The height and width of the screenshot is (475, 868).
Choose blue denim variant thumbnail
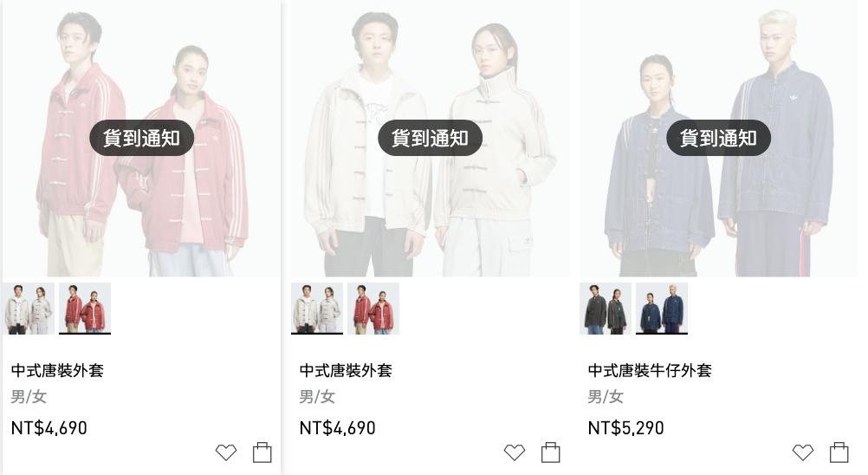click(662, 309)
